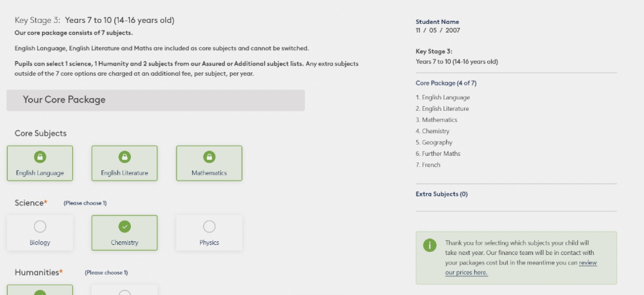Click the lock icon on English Literature
Screen dimensions: 644x295
(x=125, y=157)
